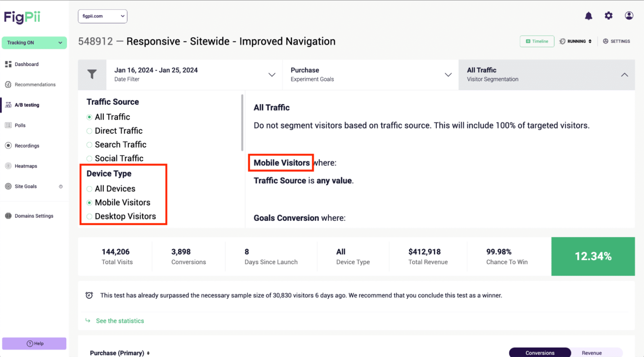Change the RUNNING experiment status
Image resolution: width=644 pixels, height=357 pixels.
(575, 41)
